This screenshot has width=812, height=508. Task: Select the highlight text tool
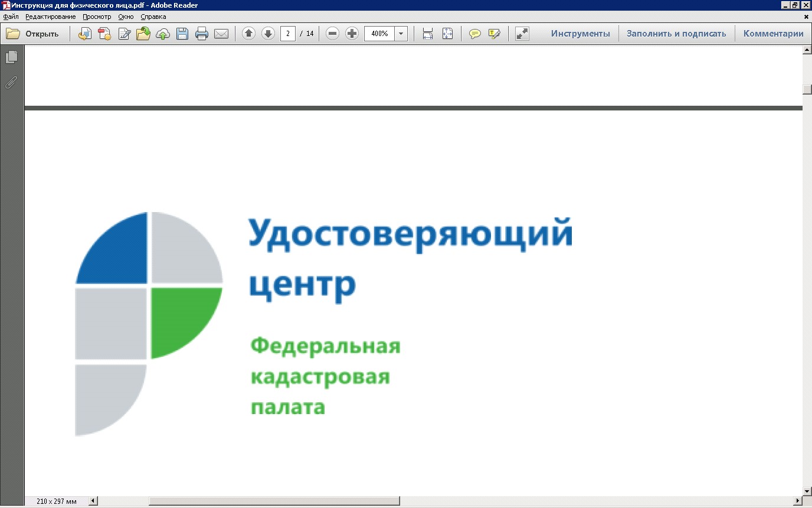(495, 34)
